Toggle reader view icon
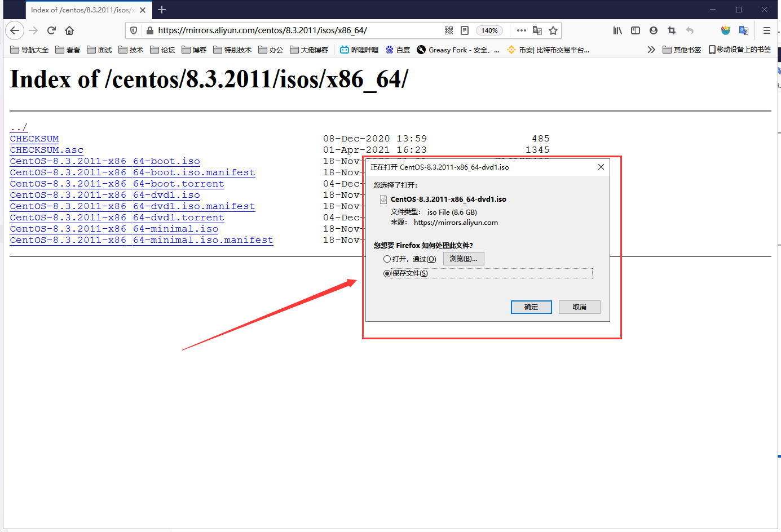 [x=465, y=30]
